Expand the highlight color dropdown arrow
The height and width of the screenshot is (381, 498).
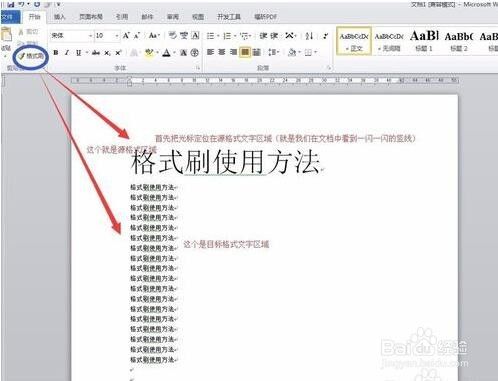click(x=157, y=53)
